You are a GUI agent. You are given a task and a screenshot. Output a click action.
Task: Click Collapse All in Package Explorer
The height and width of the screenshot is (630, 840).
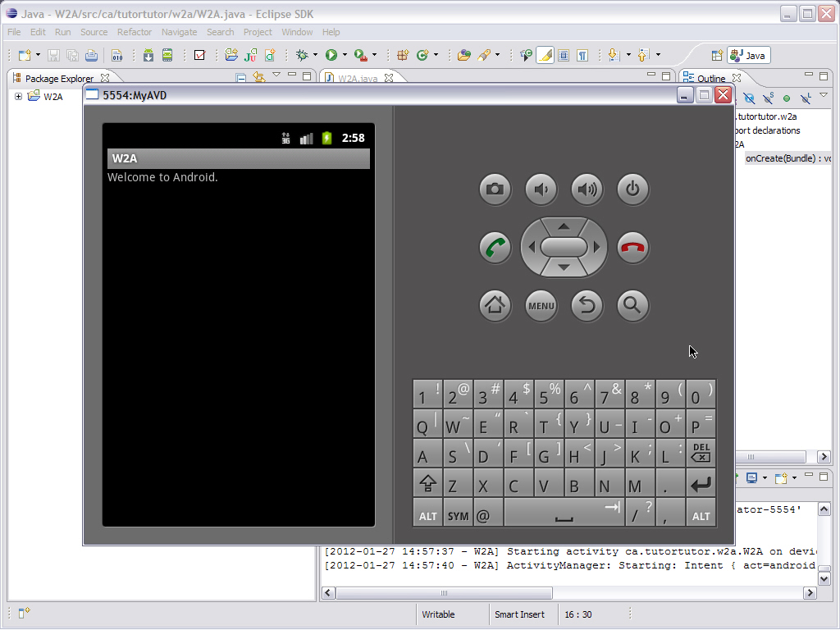[241, 78]
